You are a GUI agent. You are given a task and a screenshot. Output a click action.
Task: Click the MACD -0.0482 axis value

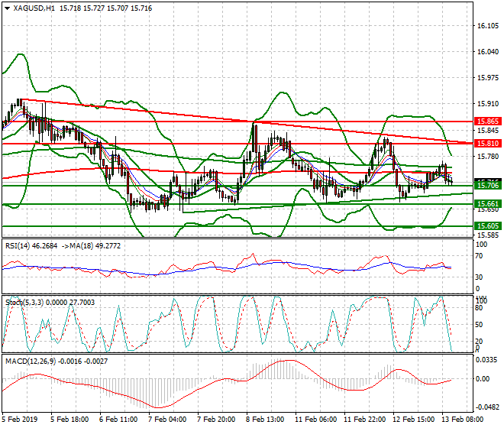tap(487, 407)
